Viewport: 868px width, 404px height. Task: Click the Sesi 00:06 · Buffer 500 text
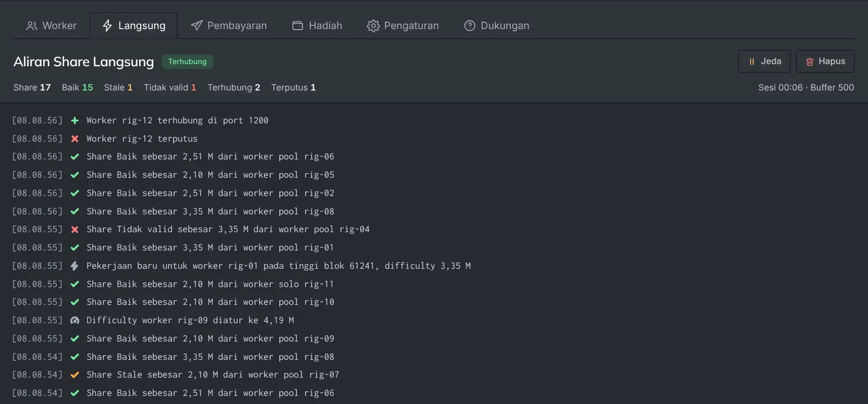(806, 87)
